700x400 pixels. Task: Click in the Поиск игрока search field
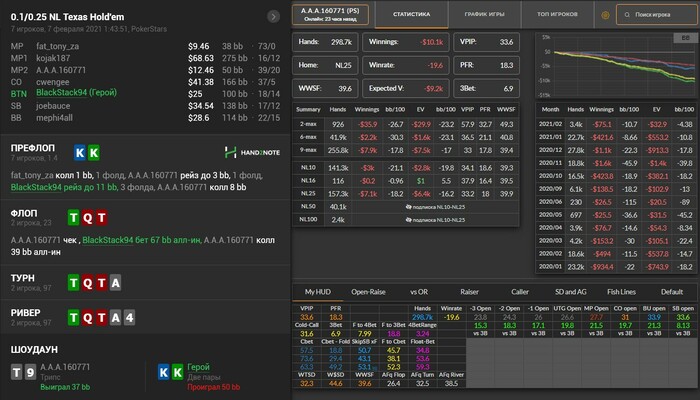pyautogui.click(x=656, y=15)
